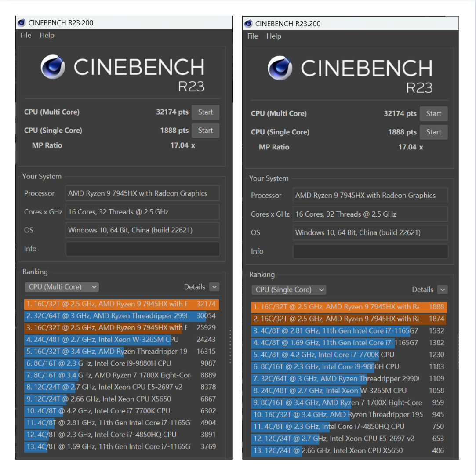Select Xeon E5-2697 v2 row scoring 653
The width and height of the screenshot is (476, 475).
tap(349, 439)
